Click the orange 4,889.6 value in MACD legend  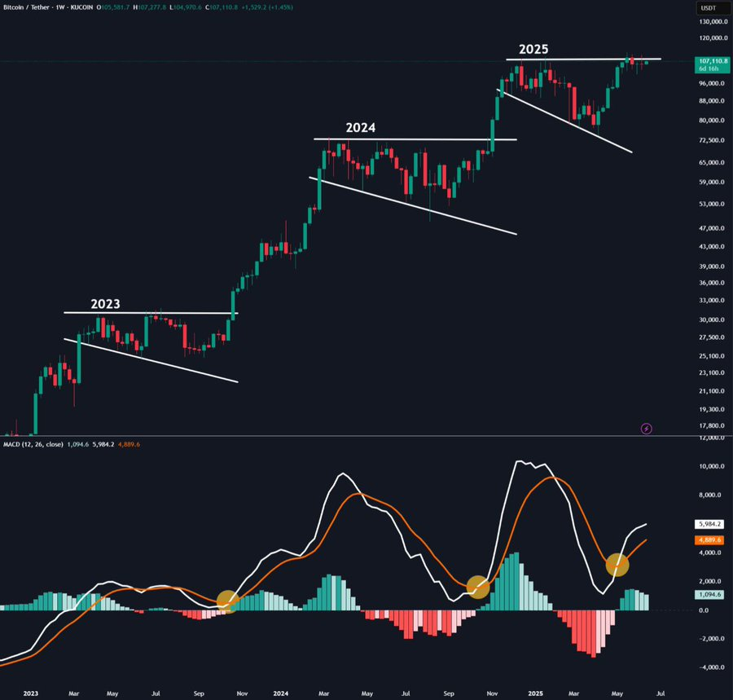tap(129, 444)
